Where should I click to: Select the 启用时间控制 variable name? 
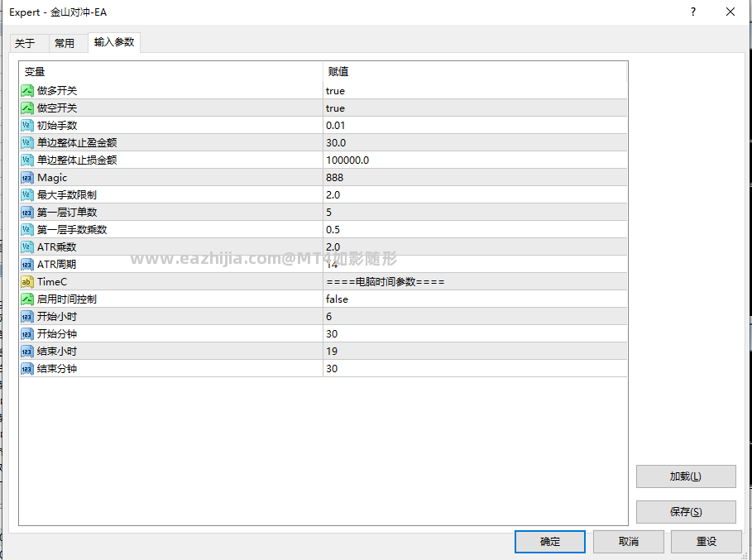[x=67, y=299]
